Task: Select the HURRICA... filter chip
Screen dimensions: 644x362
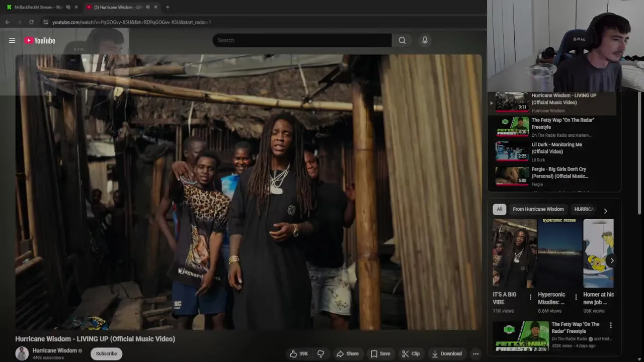Action: tap(585, 209)
